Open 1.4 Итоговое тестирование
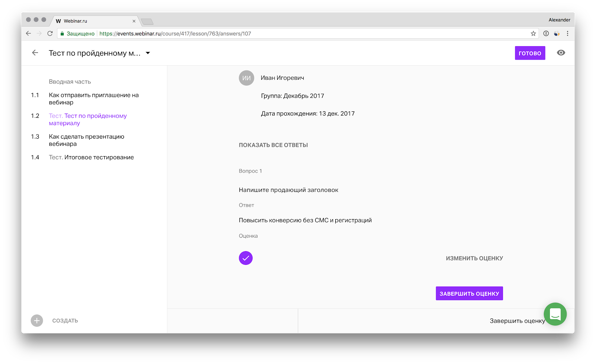Image resolution: width=596 pixels, height=364 pixels. click(x=91, y=157)
